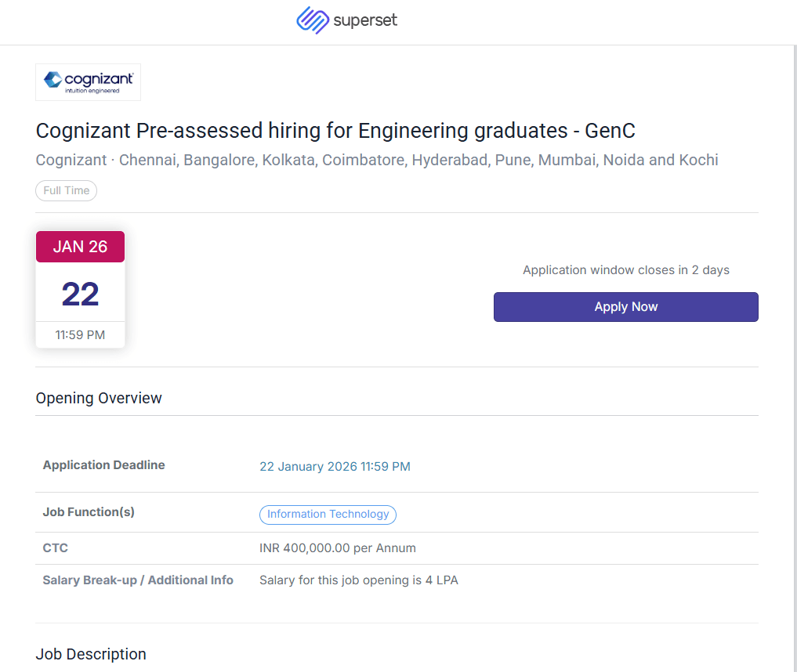The width and height of the screenshot is (797, 672).
Task: Click the 'Salary for this job opening' text
Action: [x=359, y=580]
